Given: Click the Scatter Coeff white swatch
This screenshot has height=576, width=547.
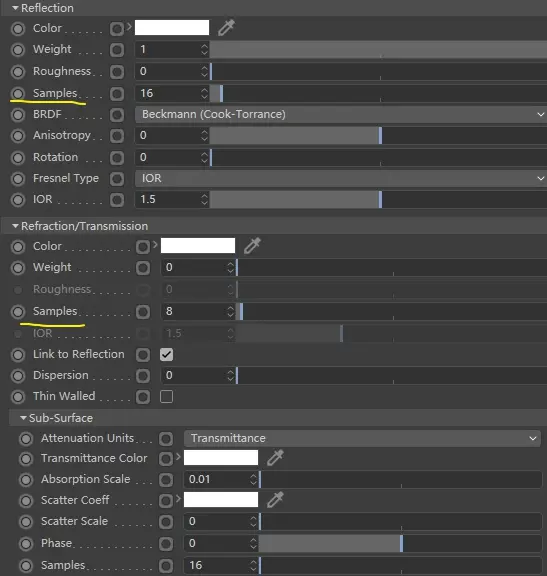Looking at the screenshot, I should pyautogui.click(x=221, y=500).
